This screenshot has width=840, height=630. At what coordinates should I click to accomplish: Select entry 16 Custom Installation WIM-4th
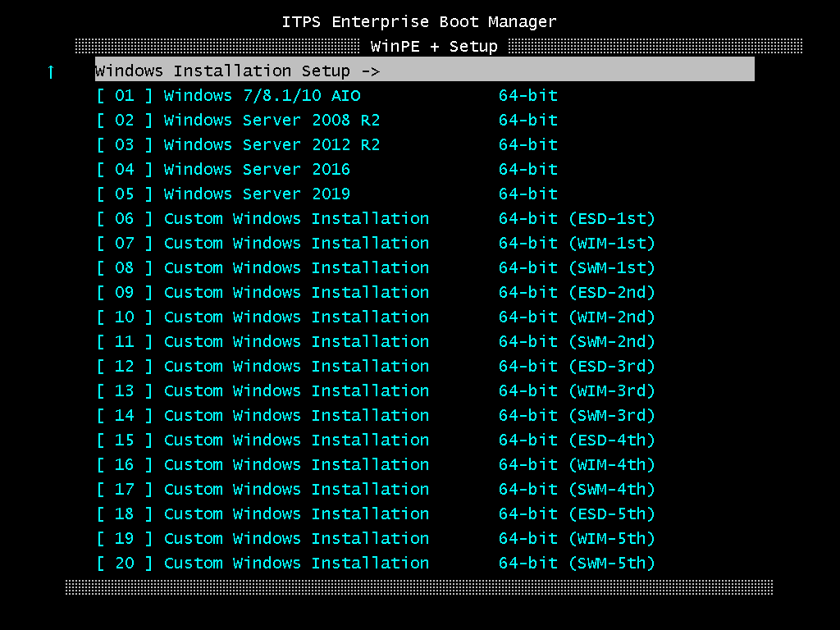[376, 466]
